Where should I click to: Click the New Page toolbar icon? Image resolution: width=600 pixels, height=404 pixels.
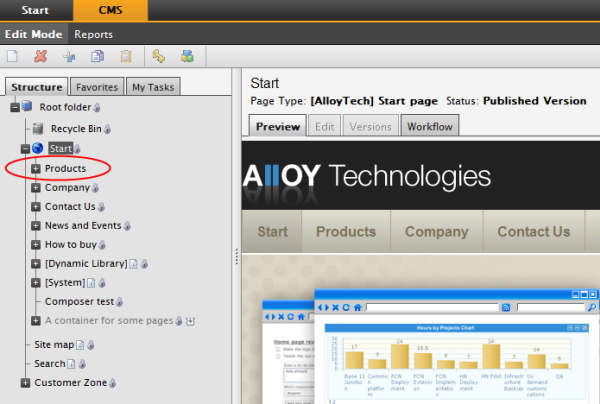[14, 55]
